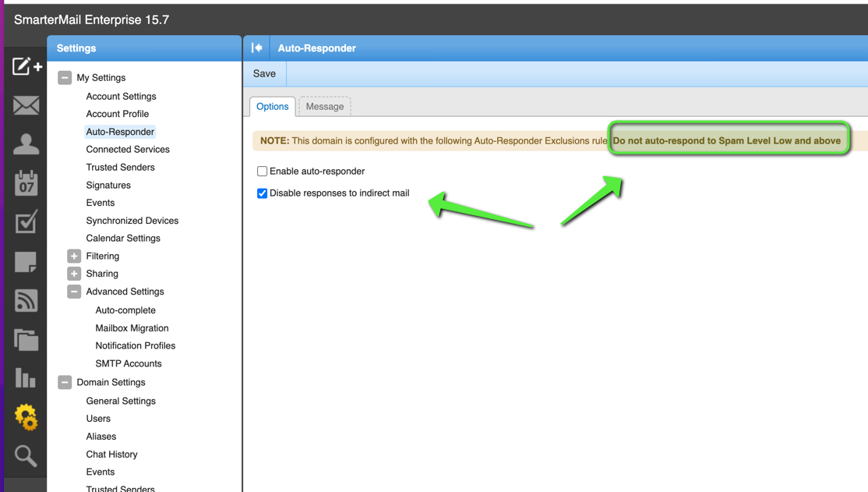Open Trusted Senders under My Settings
Screen dimensions: 868x492
120,168
